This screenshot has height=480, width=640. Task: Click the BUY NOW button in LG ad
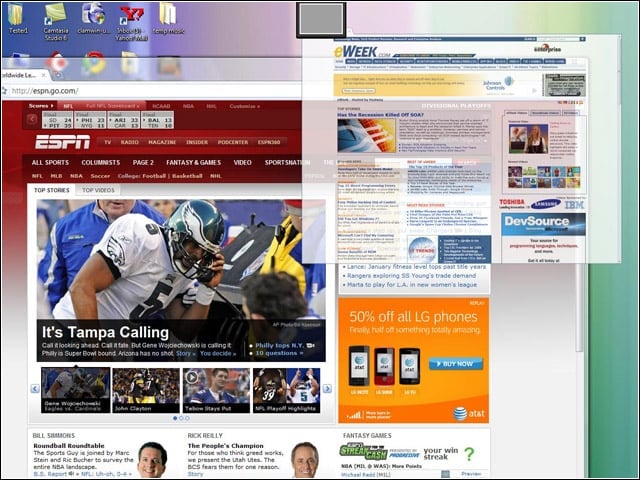pyautogui.click(x=456, y=364)
